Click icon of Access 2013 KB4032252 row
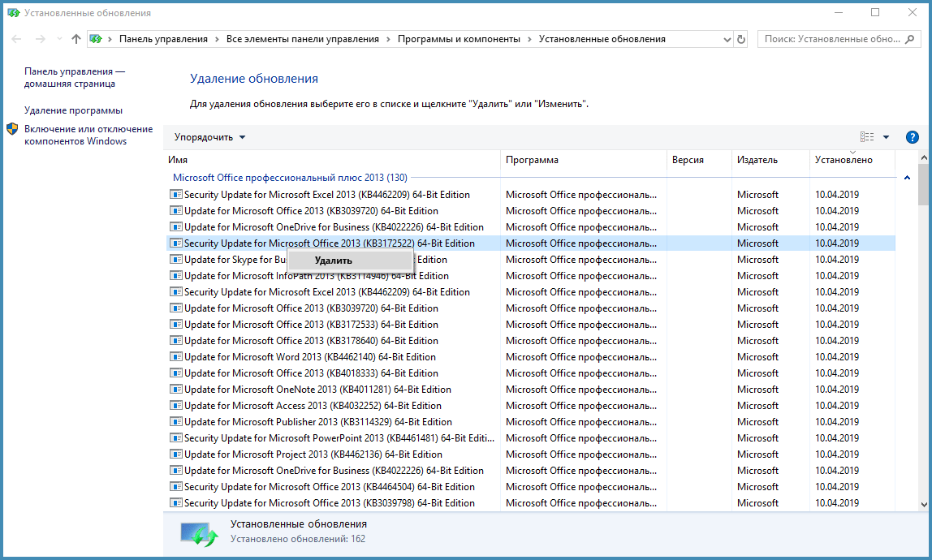The height and width of the screenshot is (560, 932). coord(176,406)
